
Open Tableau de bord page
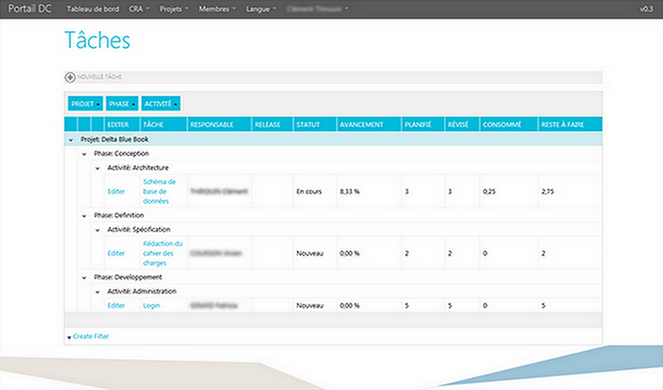pos(93,9)
